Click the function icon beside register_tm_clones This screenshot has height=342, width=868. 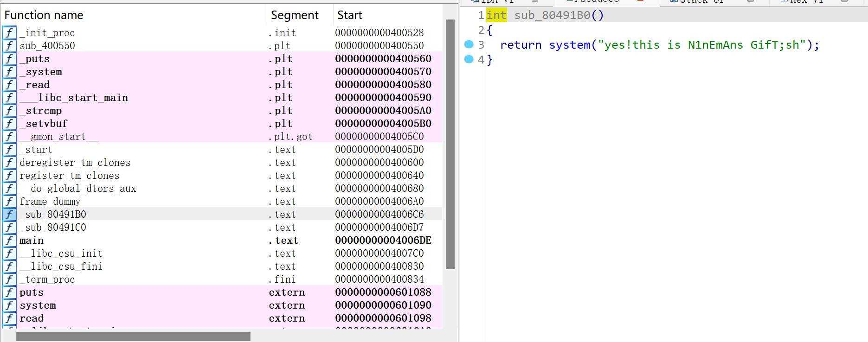[9, 176]
